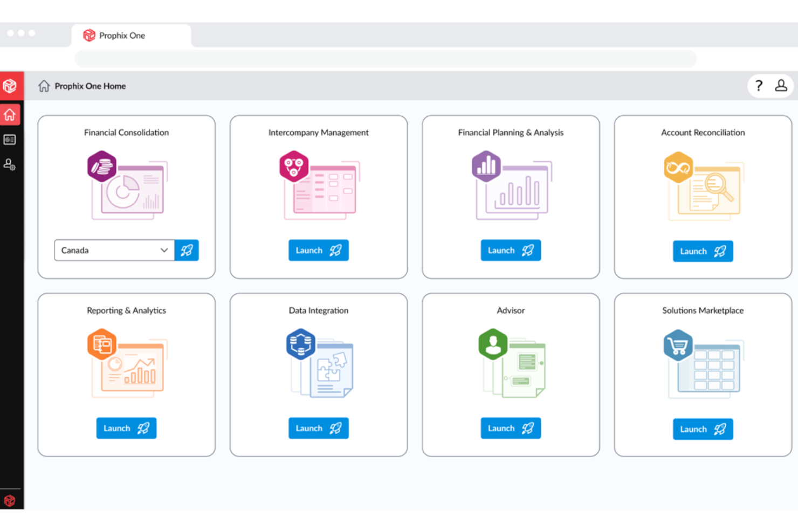
Task: Click the Intercompany Management pink hexagon icon
Action: (x=294, y=166)
